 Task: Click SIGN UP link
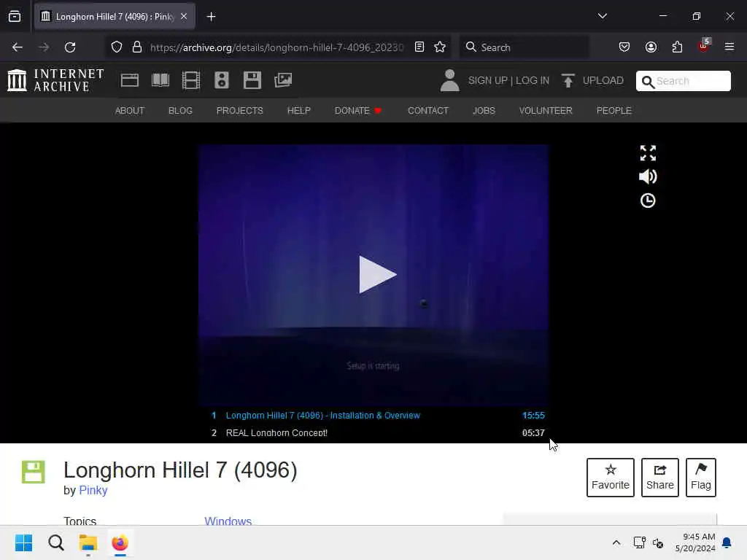(x=488, y=80)
